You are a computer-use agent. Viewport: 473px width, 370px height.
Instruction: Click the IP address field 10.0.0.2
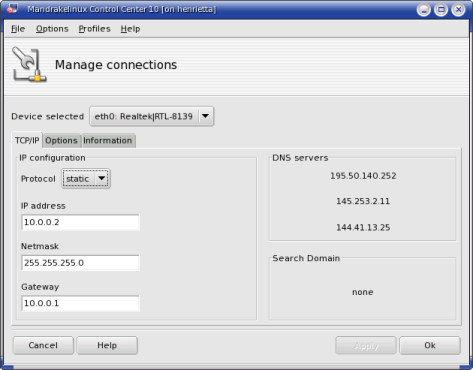pyautogui.click(x=80, y=222)
